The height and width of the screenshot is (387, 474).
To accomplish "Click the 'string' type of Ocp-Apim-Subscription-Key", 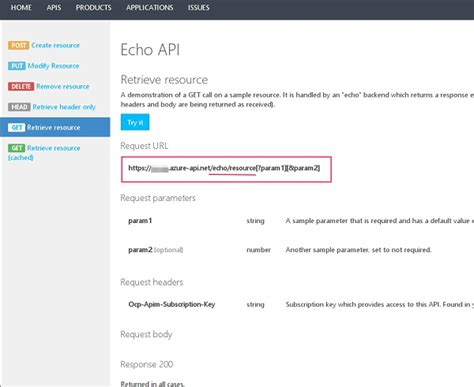I will click(255, 304).
